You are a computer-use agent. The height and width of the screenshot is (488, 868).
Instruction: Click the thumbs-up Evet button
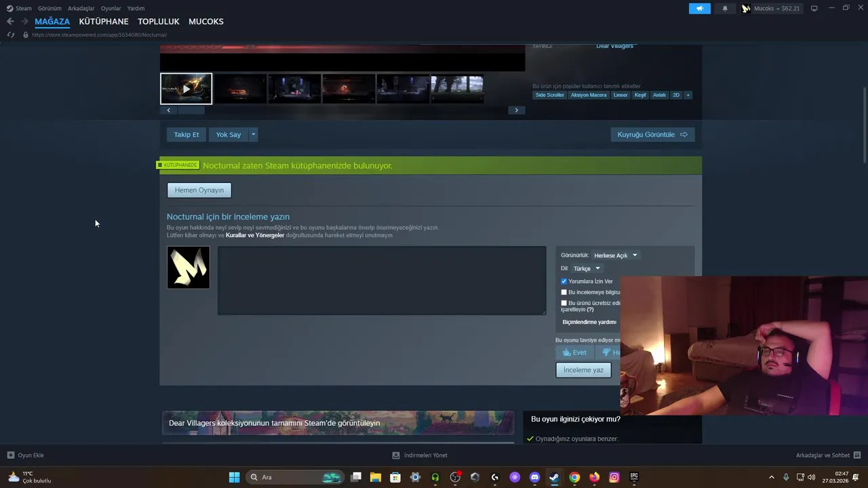574,352
